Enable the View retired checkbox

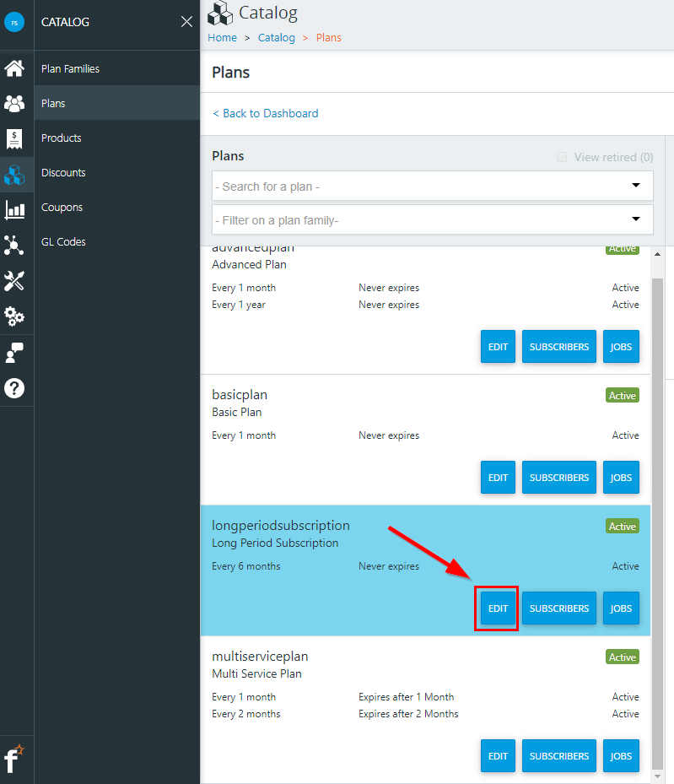click(562, 157)
